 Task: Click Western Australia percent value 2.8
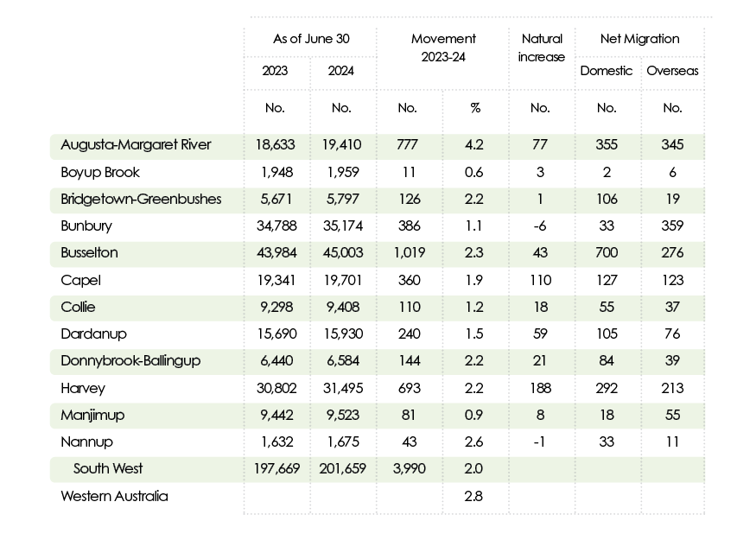point(473,496)
